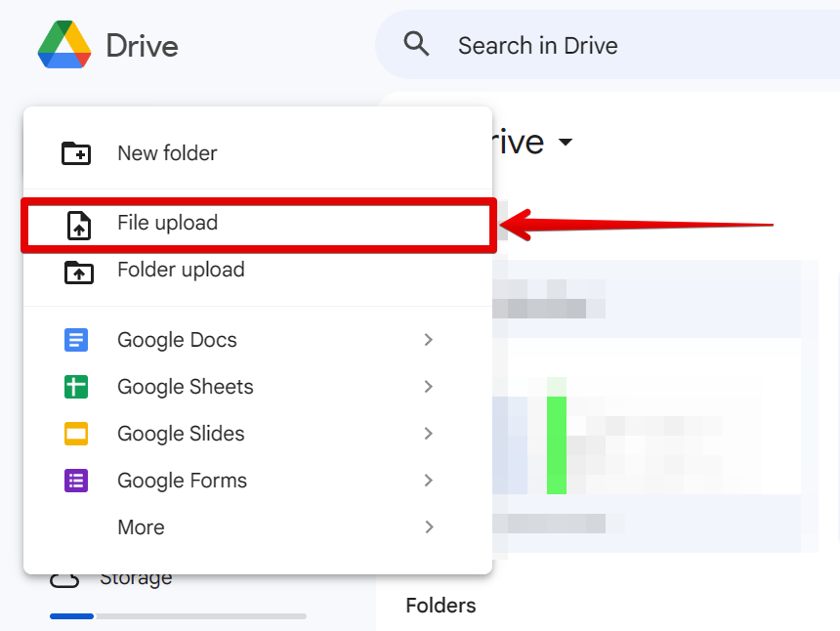
Task: Click the purple Google Forms icon
Action: tap(76, 481)
